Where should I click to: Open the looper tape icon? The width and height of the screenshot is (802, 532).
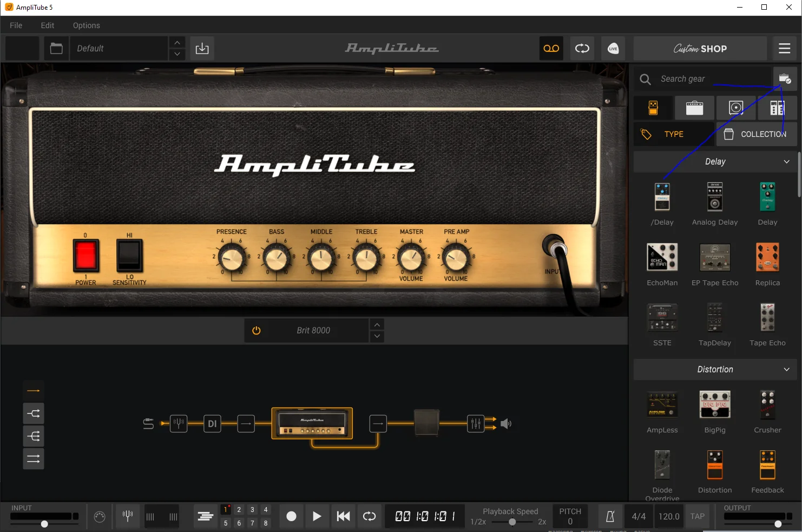551,48
